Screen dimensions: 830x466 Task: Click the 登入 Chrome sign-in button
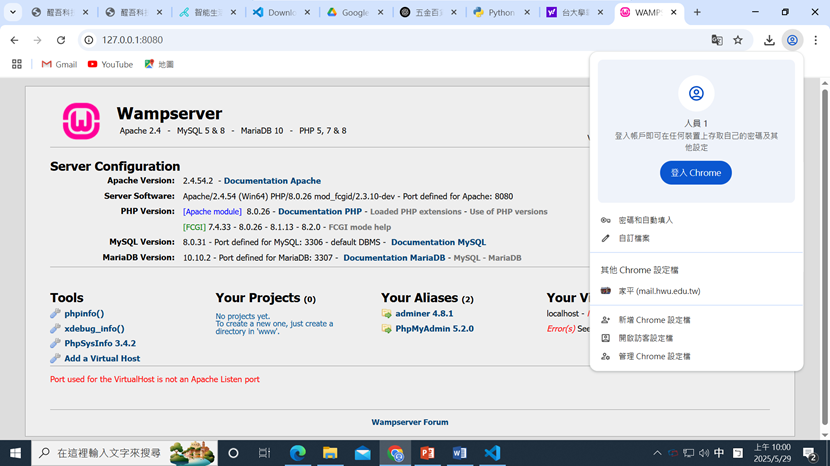click(x=696, y=173)
